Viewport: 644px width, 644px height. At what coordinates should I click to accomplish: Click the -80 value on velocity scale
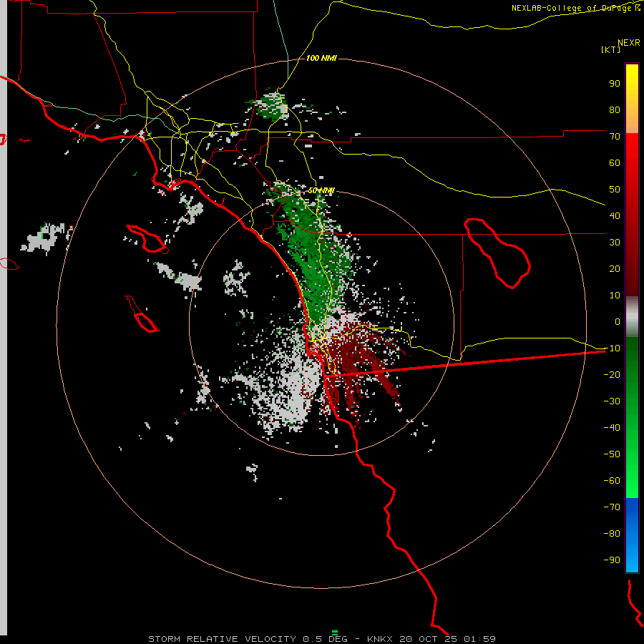click(612, 534)
